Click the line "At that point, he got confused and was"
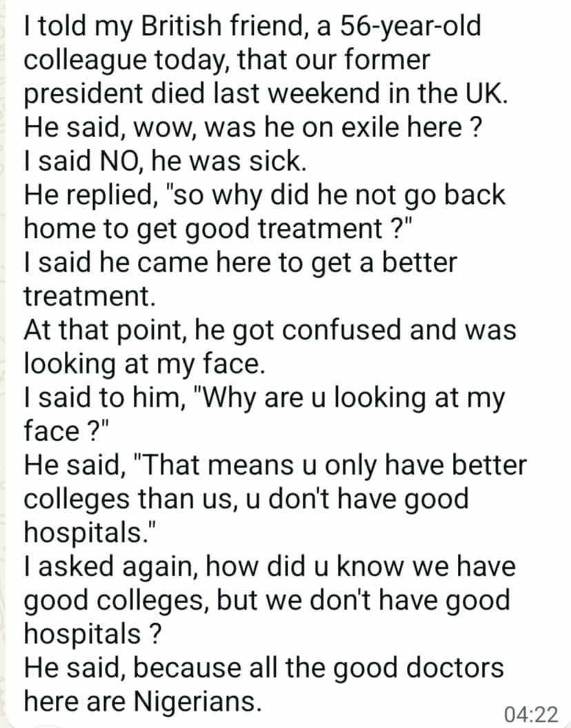Viewport: 571px width, 728px height. coord(270,330)
